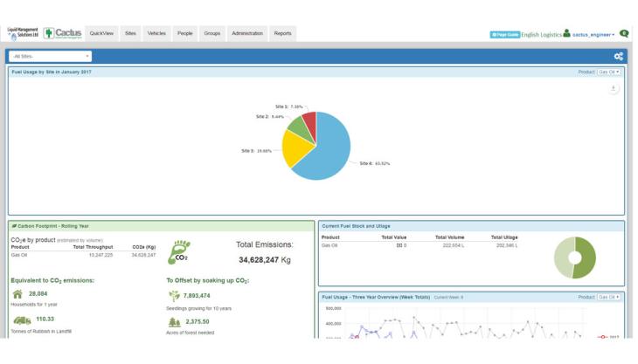The width and height of the screenshot is (638, 364).
Task: Click the 2,375.50 acres value
Action: (198, 321)
